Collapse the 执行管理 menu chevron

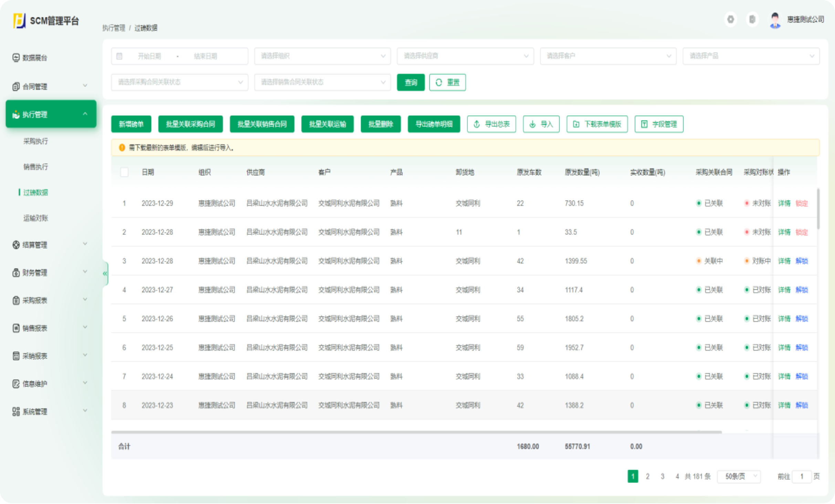(x=85, y=114)
